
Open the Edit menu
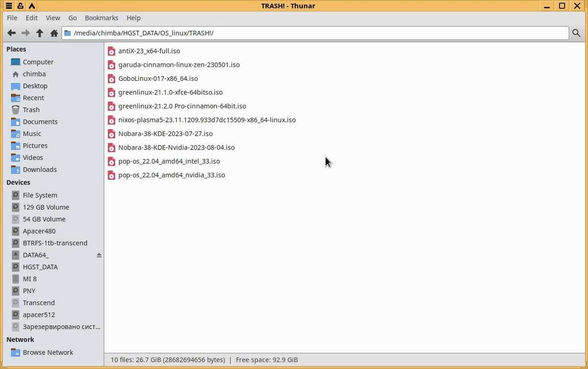tap(32, 18)
